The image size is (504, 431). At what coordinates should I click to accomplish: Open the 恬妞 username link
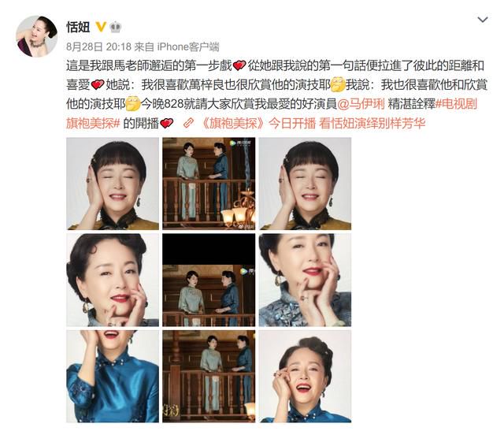click(78, 27)
